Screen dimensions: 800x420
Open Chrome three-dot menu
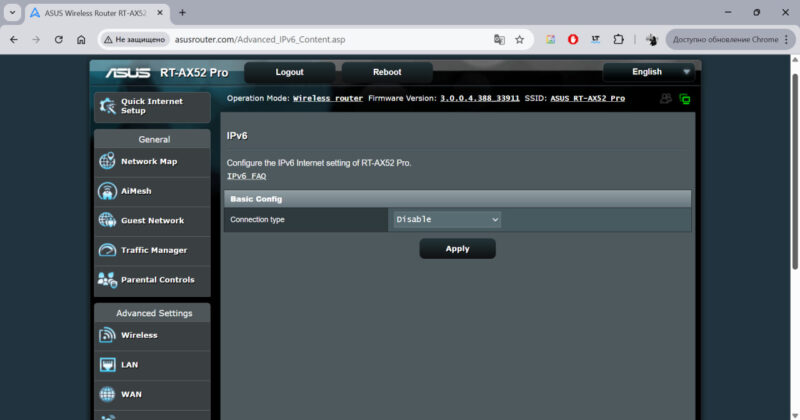coord(786,39)
